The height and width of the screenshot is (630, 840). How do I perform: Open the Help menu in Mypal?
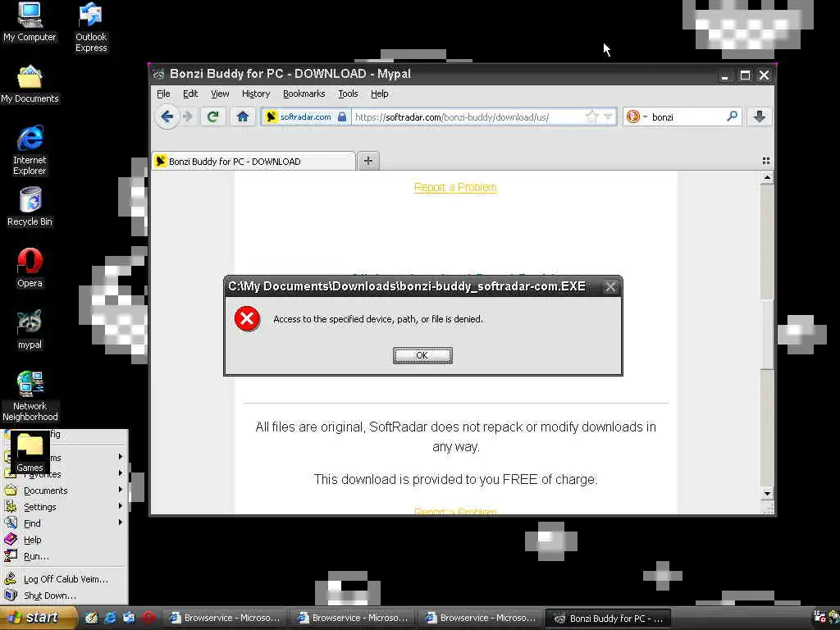coord(379,94)
